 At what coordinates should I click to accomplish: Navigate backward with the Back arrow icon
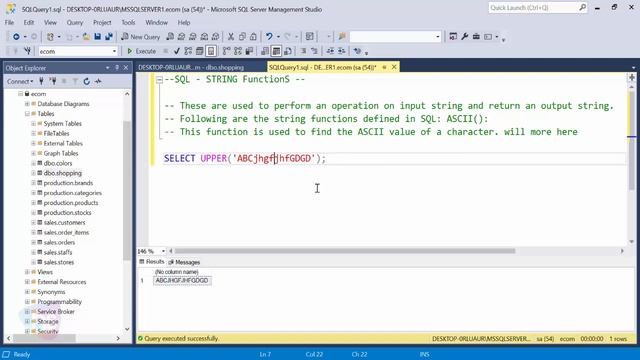16,37
